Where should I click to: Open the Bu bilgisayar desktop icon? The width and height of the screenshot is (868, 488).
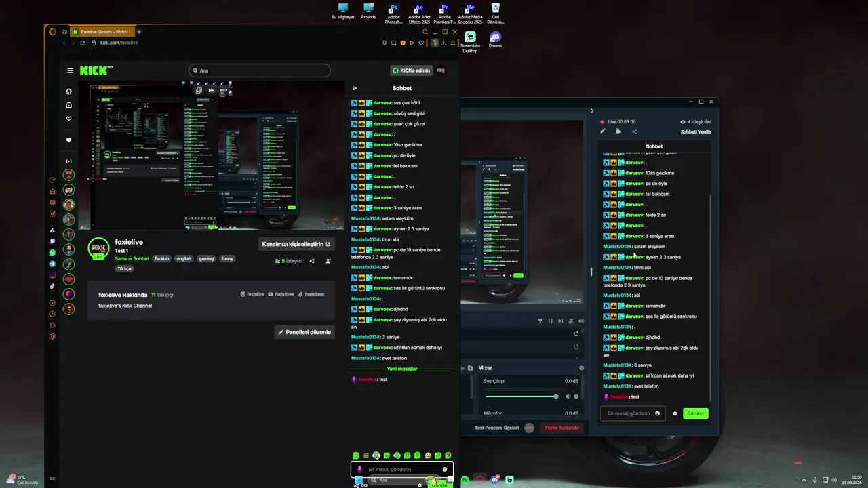342,12
